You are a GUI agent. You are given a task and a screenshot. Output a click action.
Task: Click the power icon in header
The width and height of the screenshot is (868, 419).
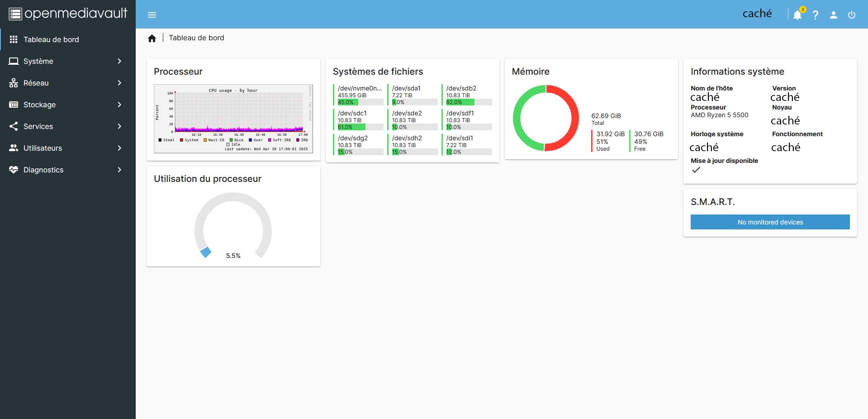[x=851, y=15]
